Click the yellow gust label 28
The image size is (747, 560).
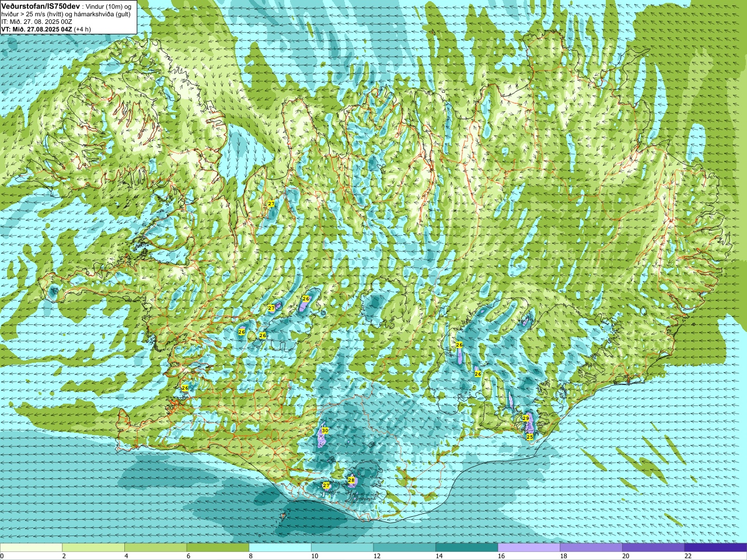[x=351, y=481]
